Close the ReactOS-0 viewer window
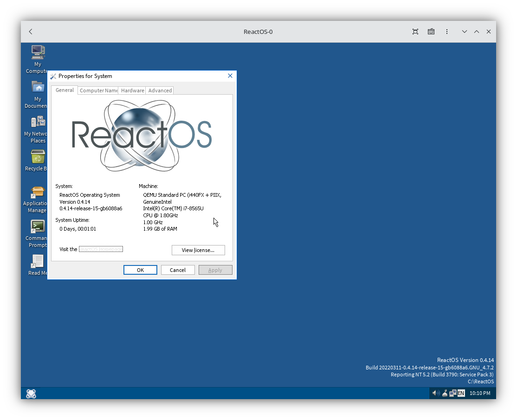This screenshot has height=420, width=517. (489, 32)
